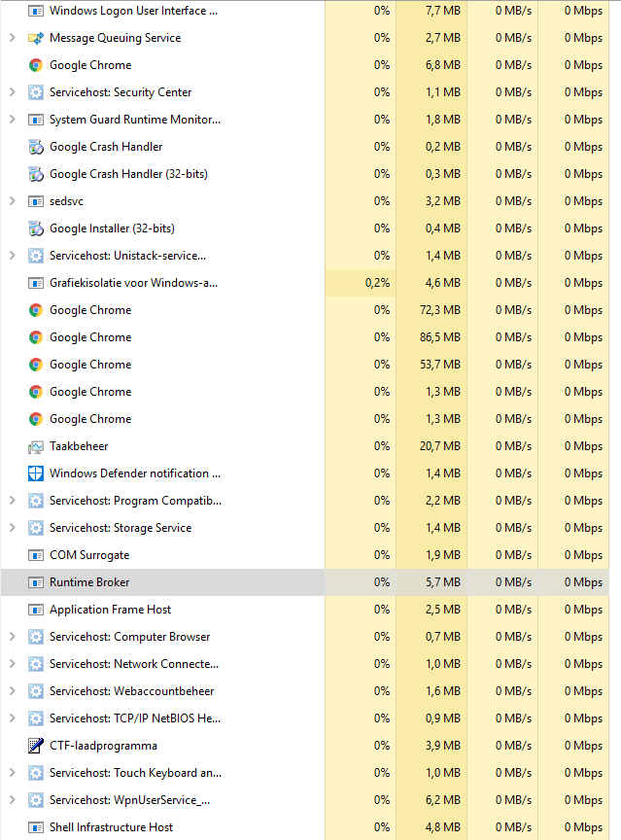
Task: Click the Google Installer (32-bits) icon
Action: point(36,228)
